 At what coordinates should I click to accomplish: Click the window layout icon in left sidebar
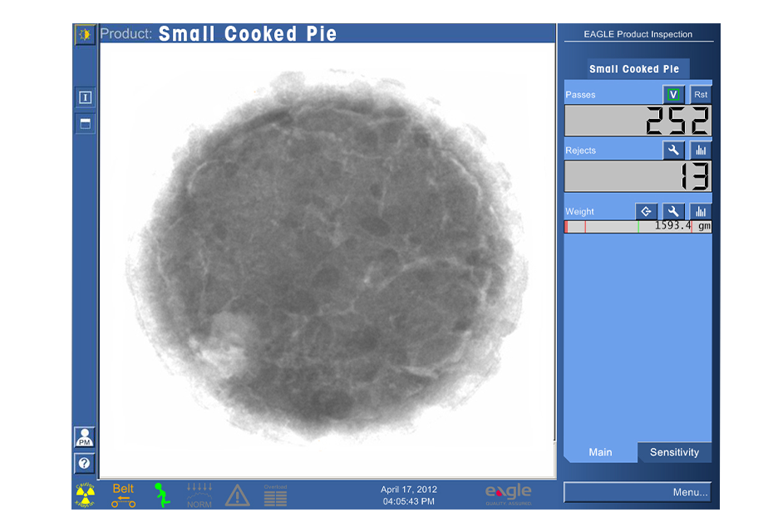[x=85, y=124]
